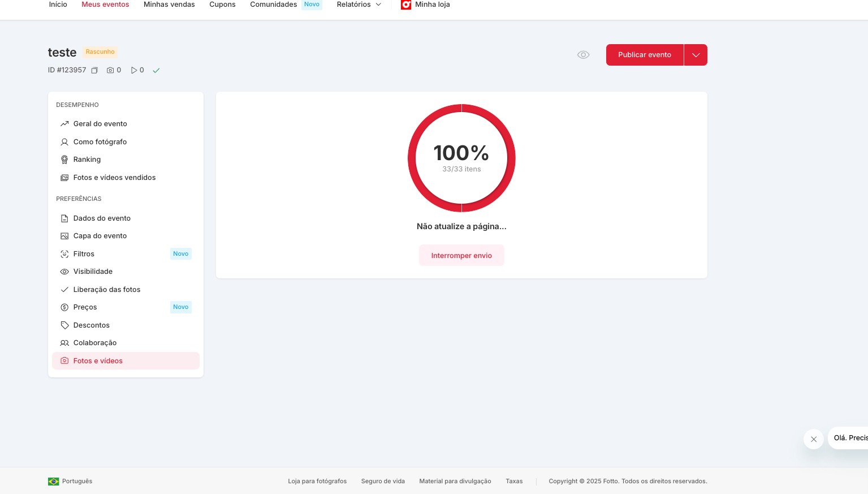Click the check icon of Liberação das fotos
The height and width of the screenshot is (494, 868).
(x=64, y=290)
